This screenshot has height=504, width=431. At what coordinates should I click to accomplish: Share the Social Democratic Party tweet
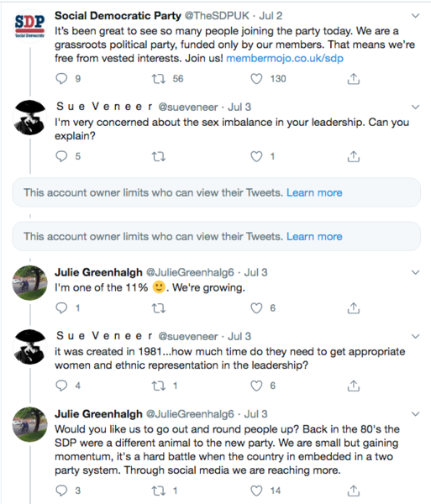[x=353, y=79]
